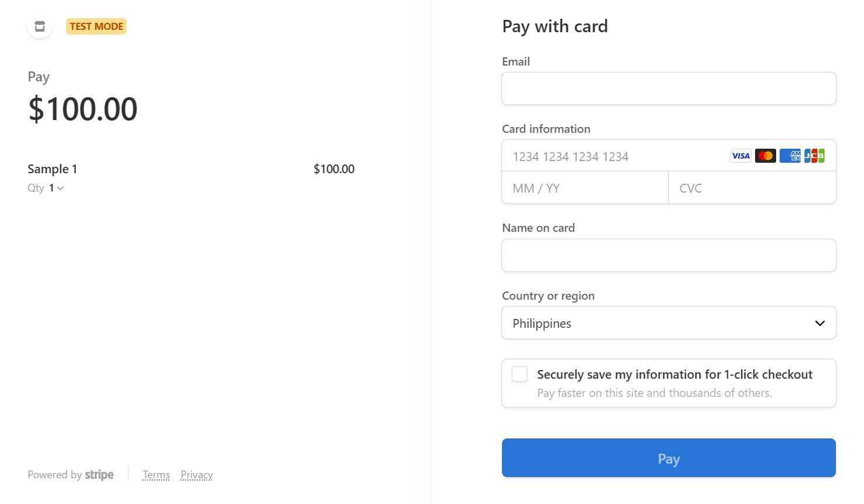Click the Mastercard icon in card field
This screenshot has height=504, width=864.
click(765, 156)
